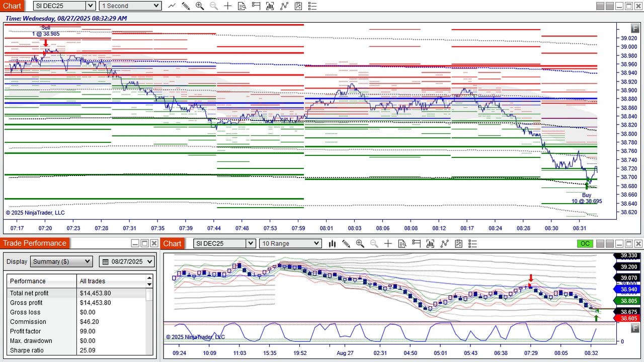Click the Gross loss value $0.00
Image resolution: width=644 pixels, height=362 pixels.
point(88,312)
